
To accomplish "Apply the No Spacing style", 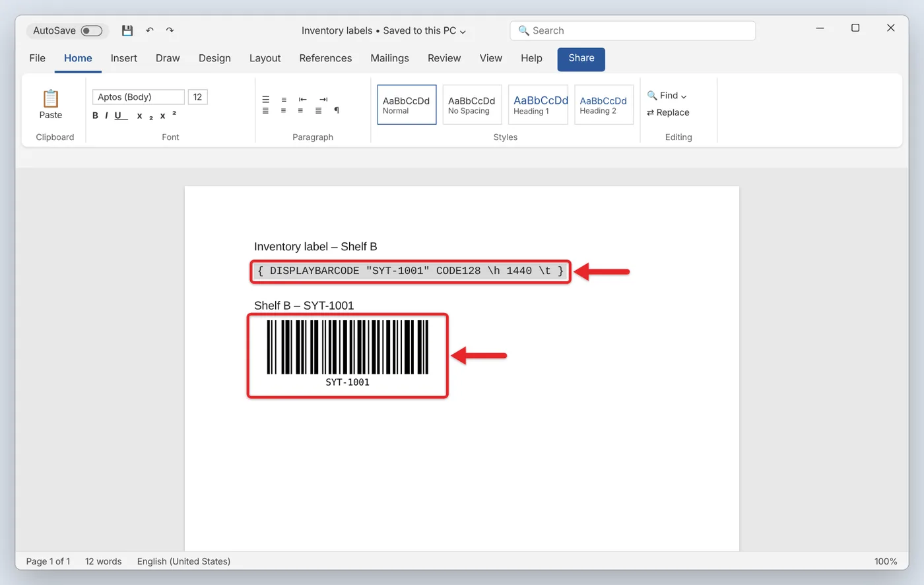I will (x=472, y=104).
